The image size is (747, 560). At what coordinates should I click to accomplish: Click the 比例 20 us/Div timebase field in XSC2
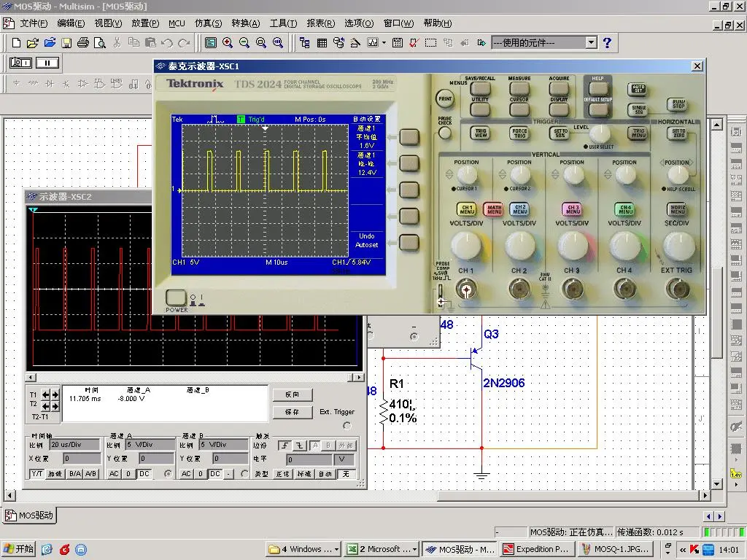coord(75,445)
